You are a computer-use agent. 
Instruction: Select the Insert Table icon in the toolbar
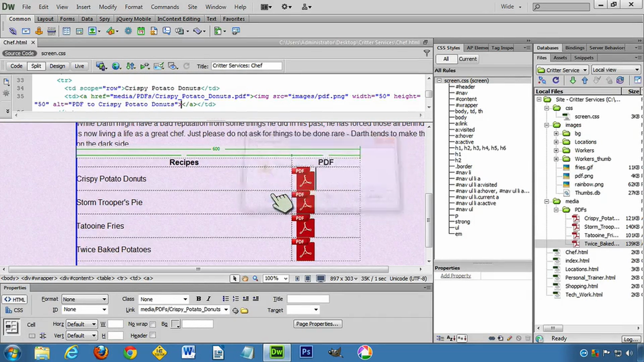66,31
